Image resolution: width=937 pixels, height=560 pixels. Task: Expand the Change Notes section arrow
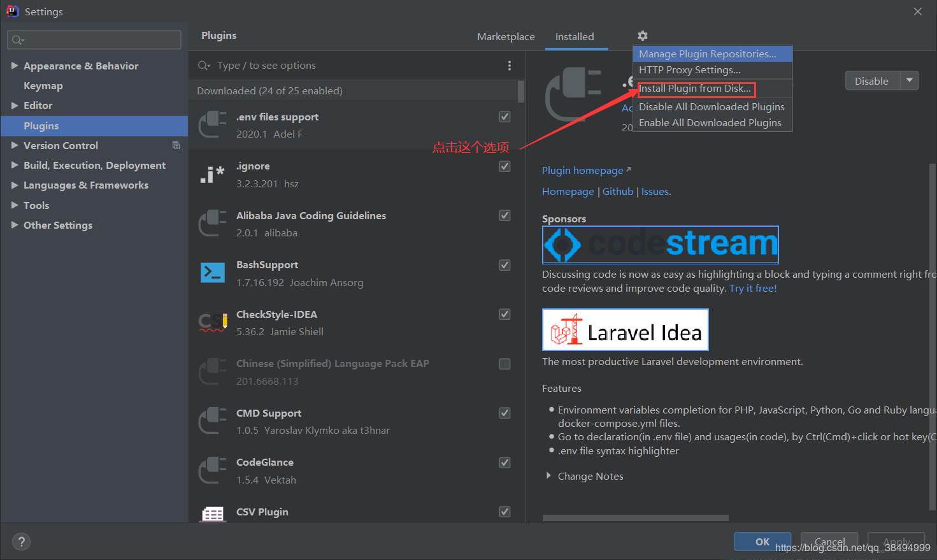[548, 476]
